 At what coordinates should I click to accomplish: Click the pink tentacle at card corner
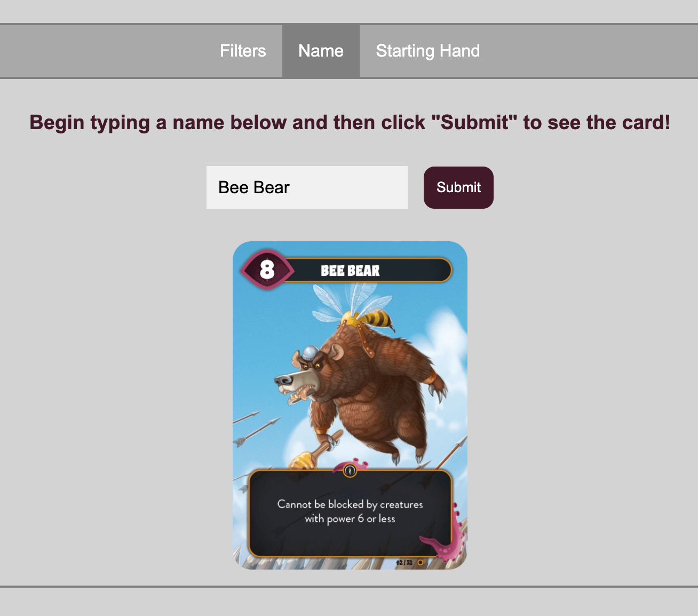444,539
